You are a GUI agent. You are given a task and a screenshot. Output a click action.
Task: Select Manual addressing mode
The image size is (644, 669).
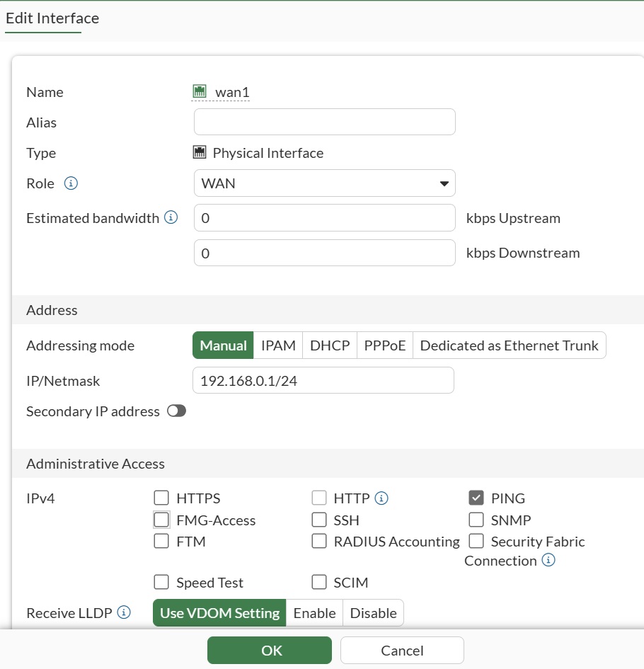[x=223, y=345]
